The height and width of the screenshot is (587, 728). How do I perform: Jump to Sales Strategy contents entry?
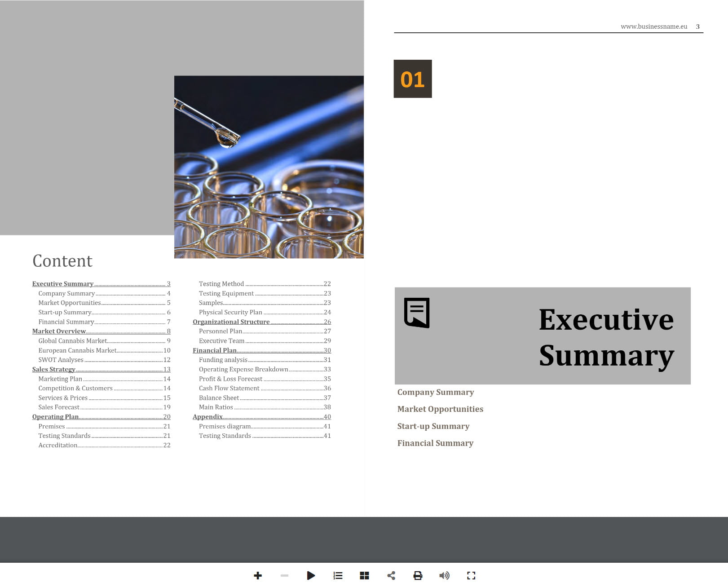pos(53,369)
